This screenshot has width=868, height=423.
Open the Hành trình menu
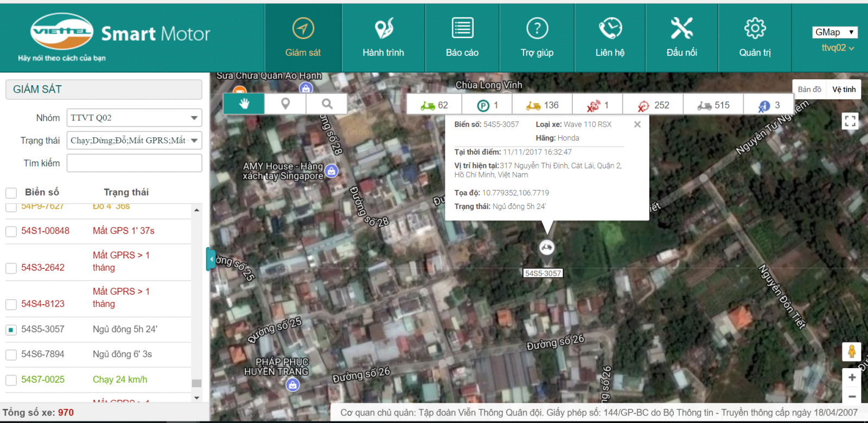(x=384, y=38)
